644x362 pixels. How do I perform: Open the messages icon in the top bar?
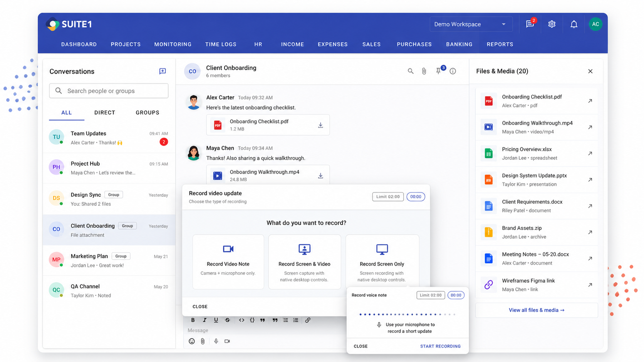530,24
